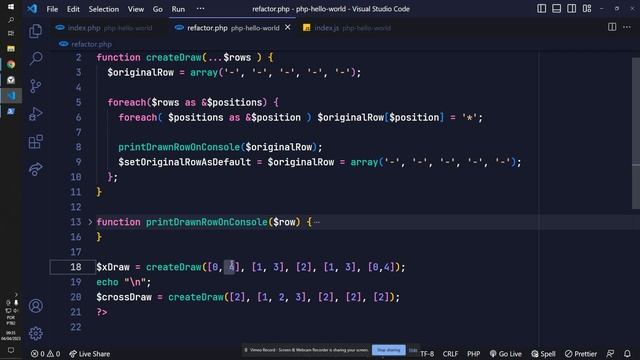Click the $originalRow variable on line 3
This screenshot has height=360, width=640.
pyautogui.click(x=140, y=73)
